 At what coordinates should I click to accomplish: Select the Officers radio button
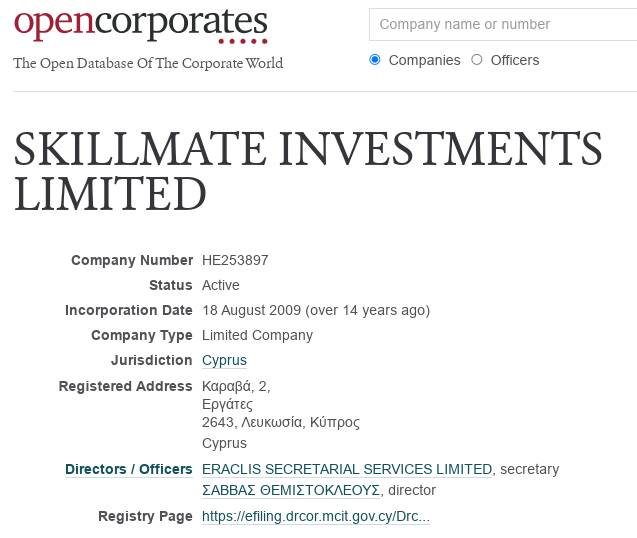click(477, 60)
